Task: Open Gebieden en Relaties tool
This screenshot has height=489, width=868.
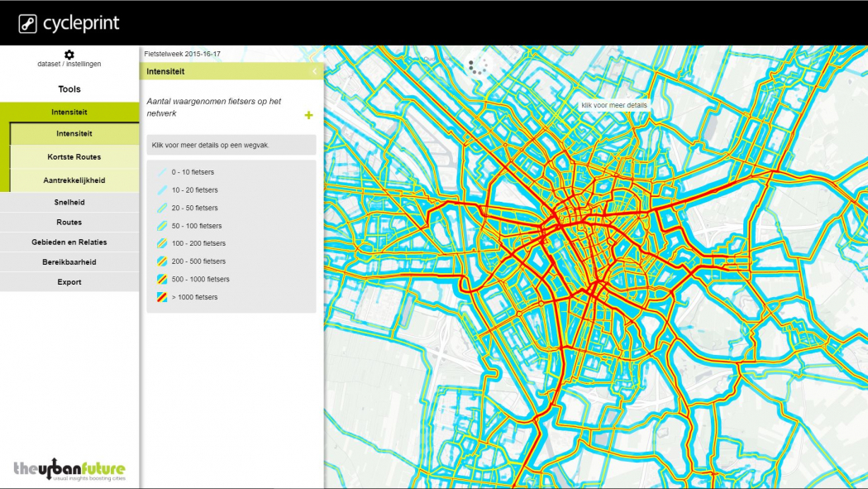Action: [69, 242]
